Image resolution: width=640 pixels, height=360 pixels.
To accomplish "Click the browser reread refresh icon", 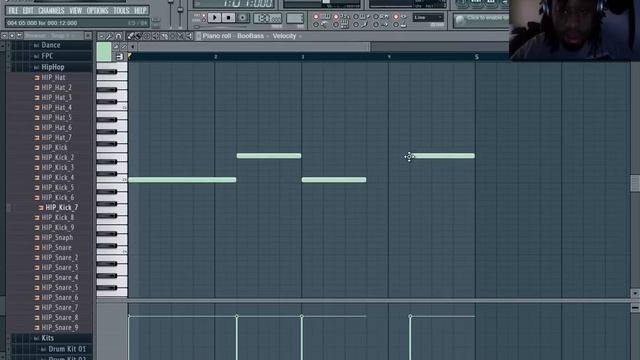I will pyautogui.click(x=12, y=36).
